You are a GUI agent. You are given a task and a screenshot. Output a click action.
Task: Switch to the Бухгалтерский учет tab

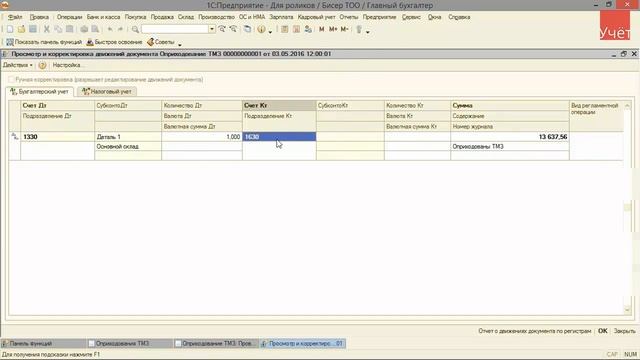point(40,92)
